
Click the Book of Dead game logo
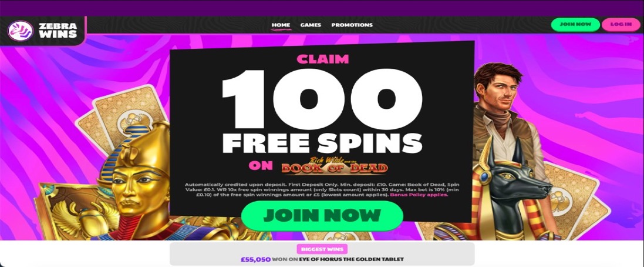pyautogui.click(x=334, y=165)
